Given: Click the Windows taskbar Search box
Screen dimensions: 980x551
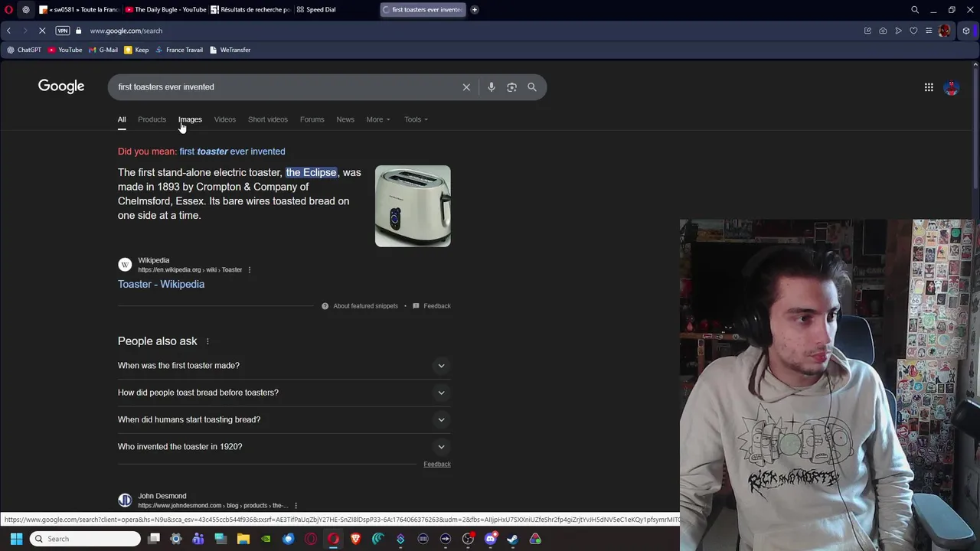Looking at the screenshot, I should click(86, 539).
